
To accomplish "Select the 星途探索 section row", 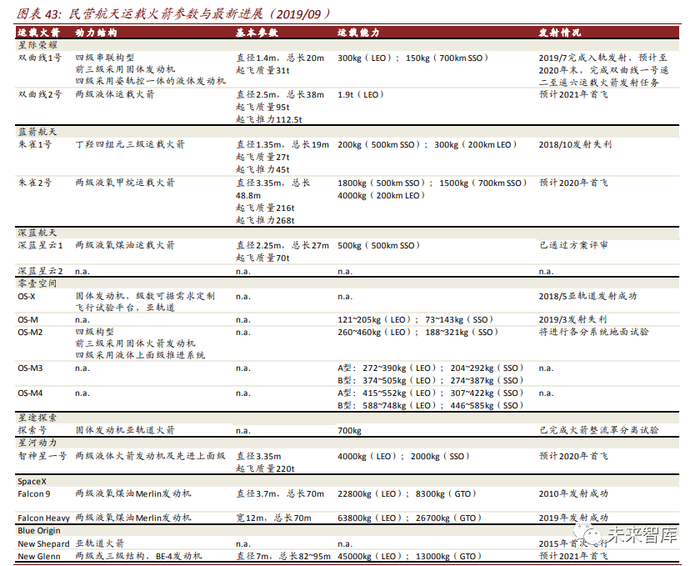I will coord(347,418).
